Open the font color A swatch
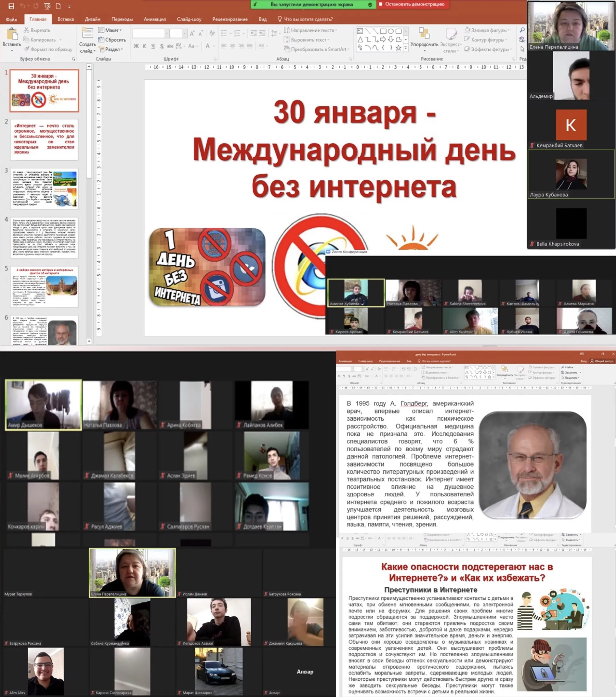 [x=208, y=46]
